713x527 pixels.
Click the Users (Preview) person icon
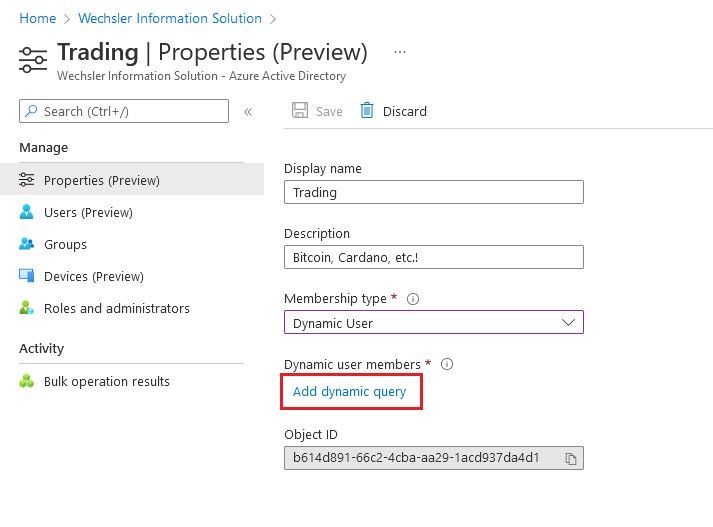pyautogui.click(x=26, y=212)
